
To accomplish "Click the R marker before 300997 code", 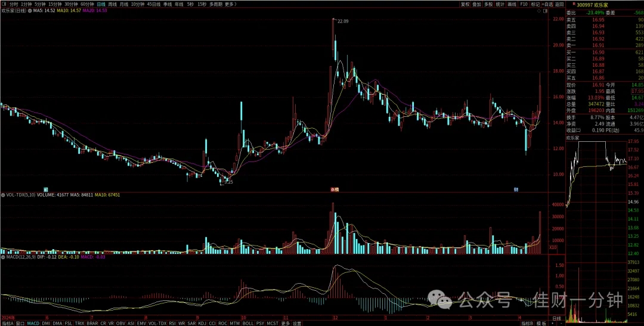I will point(574,4).
